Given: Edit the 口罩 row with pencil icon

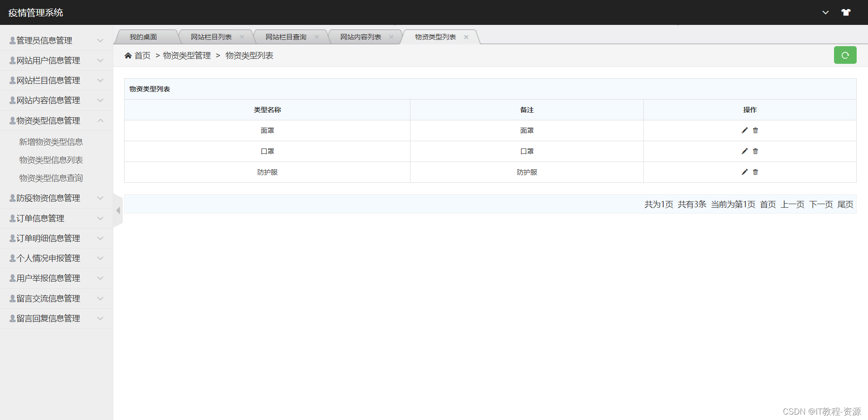Looking at the screenshot, I should pos(744,151).
